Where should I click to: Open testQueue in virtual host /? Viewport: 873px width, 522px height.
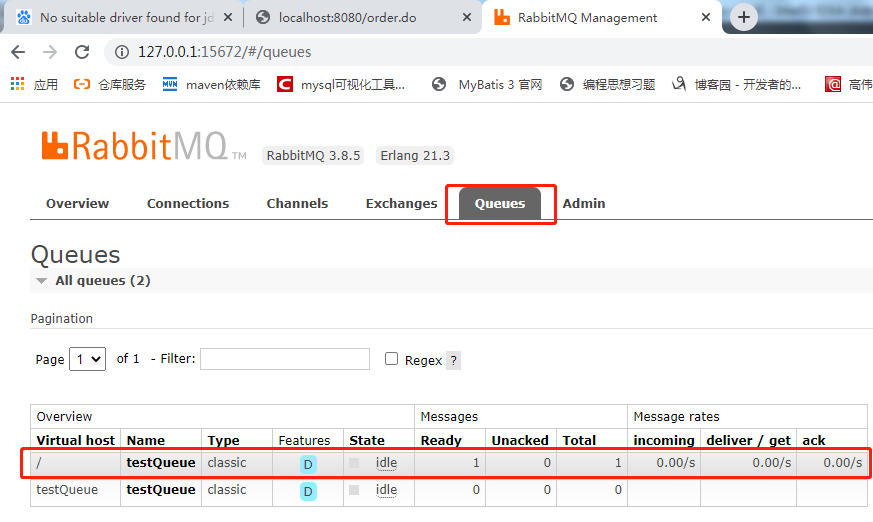pyautogui.click(x=161, y=463)
